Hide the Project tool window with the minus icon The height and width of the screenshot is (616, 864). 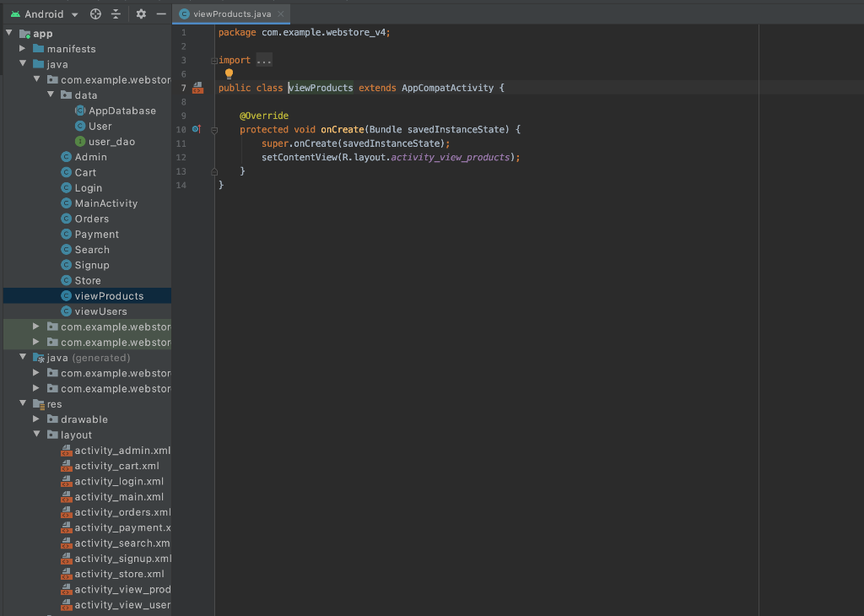pyautogui.click(x=161, y=14)
